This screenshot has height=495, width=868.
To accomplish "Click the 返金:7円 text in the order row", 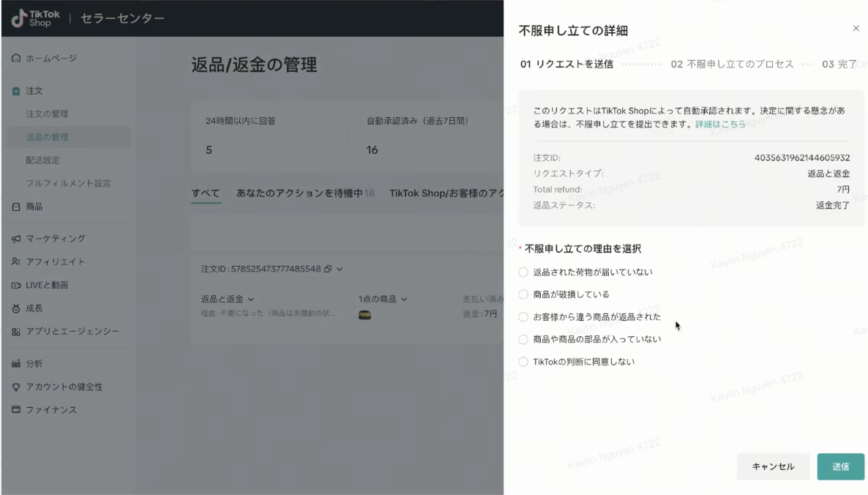I will [480, 314].
